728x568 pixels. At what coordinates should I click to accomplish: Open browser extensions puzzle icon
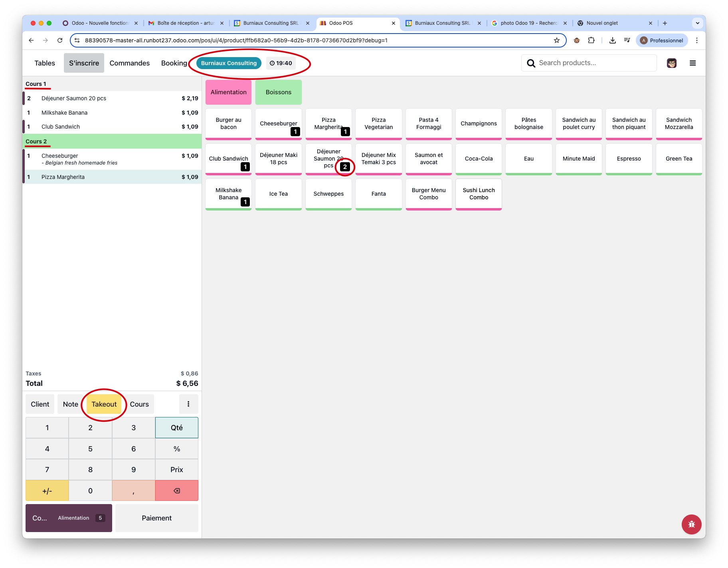[x=591, y=40]
